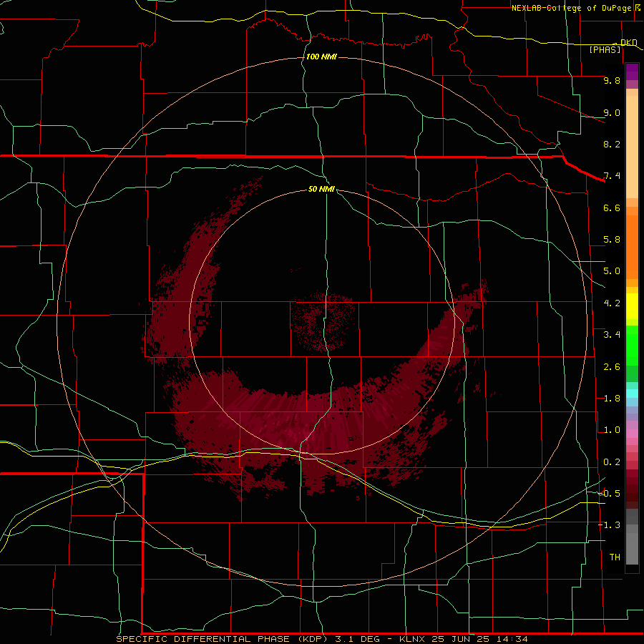Click the 9.8 value on the scale

click(612, 80)
